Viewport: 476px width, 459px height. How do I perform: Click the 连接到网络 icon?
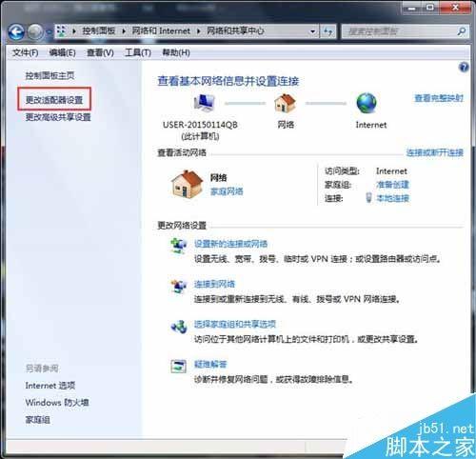click(178, 286)
